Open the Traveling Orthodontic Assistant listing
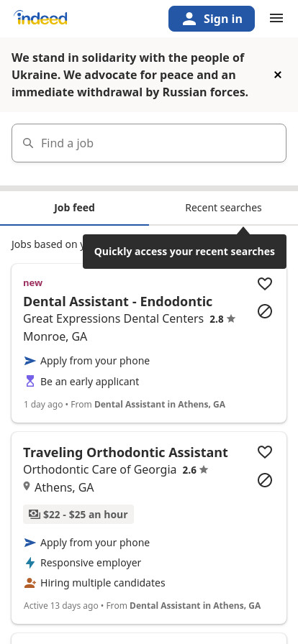Image resolution: width=298 pixels, height=644 pixels. 125,452
